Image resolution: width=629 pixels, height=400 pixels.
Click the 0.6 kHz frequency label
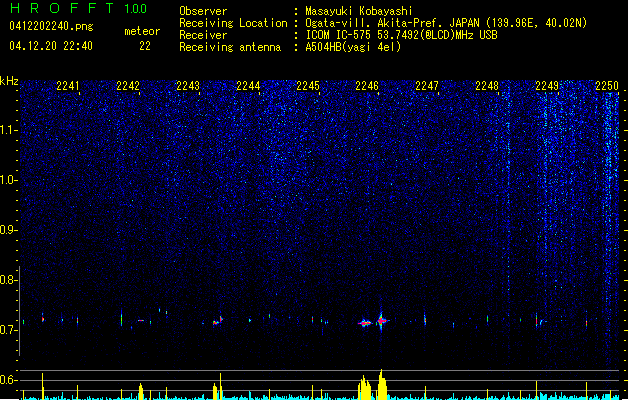tap(8, 380)
